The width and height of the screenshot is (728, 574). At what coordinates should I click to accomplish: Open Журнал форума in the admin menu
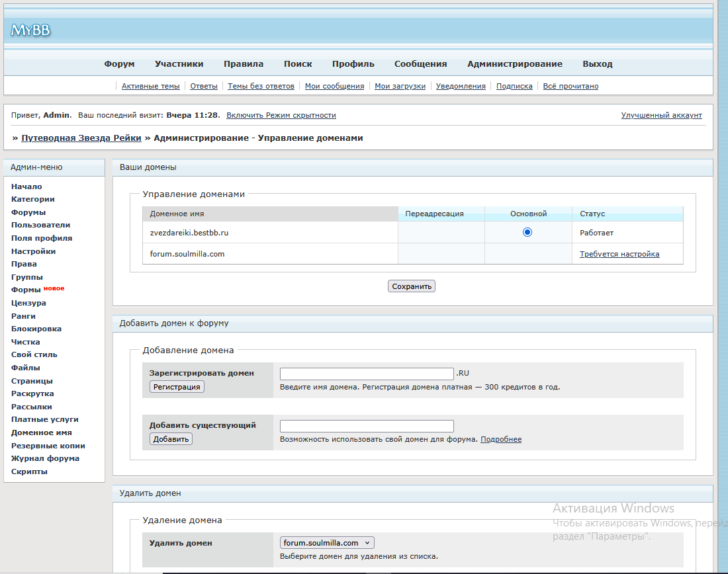[x=45, y=458]
